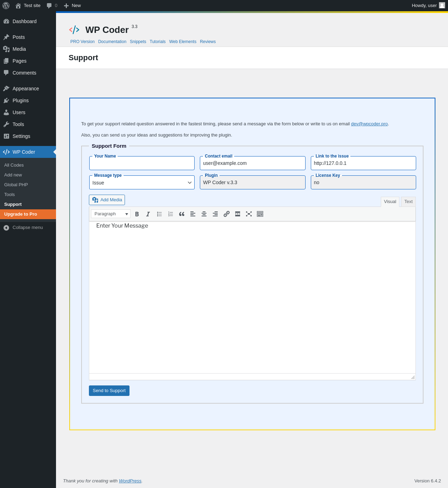This screenshot has width=448, height=488.
Task: Go to Dashboard in sidebar
Action: 28,21
